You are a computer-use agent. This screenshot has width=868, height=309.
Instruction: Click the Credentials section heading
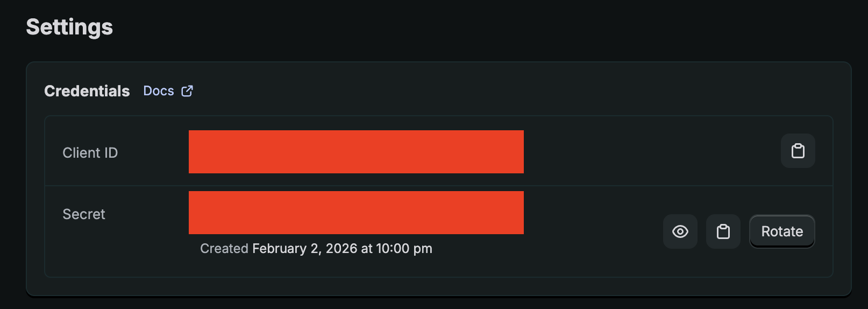[87, 91]
